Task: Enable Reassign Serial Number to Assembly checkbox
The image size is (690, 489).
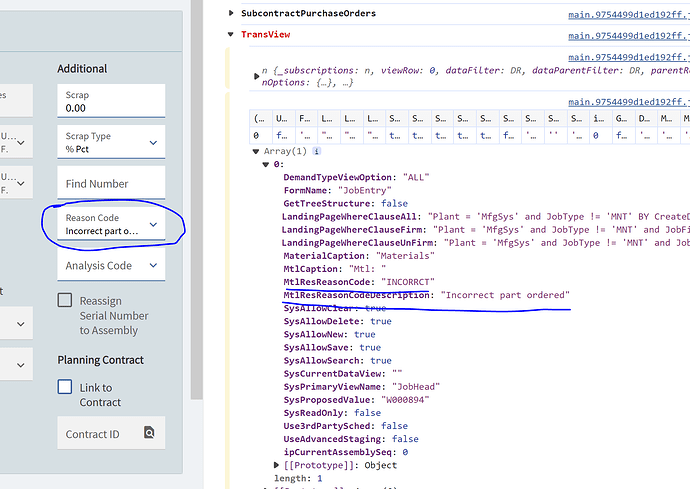Action: tap(65, 301)
